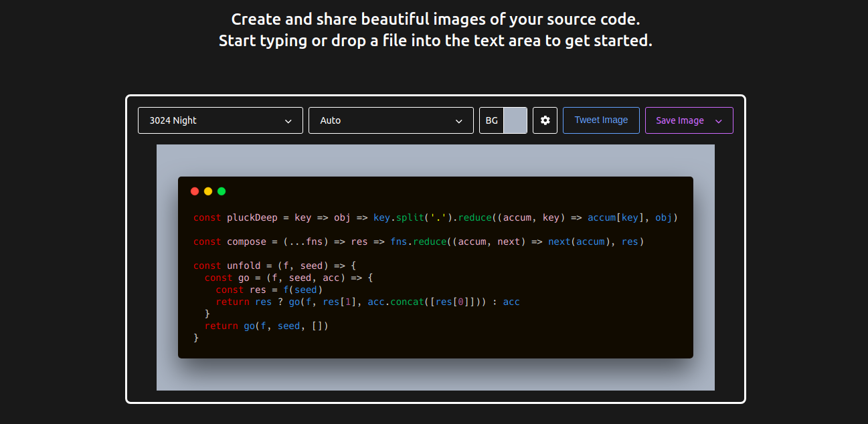Click the chevron in the Auto language selector
This screenshot has width=868, height=424.
point(459,121)
